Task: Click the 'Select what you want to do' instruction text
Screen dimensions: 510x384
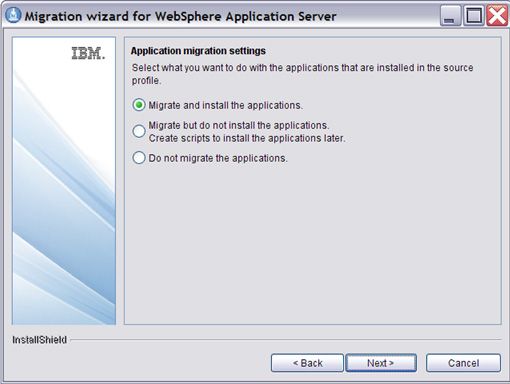Action: [x=302, y=74]
